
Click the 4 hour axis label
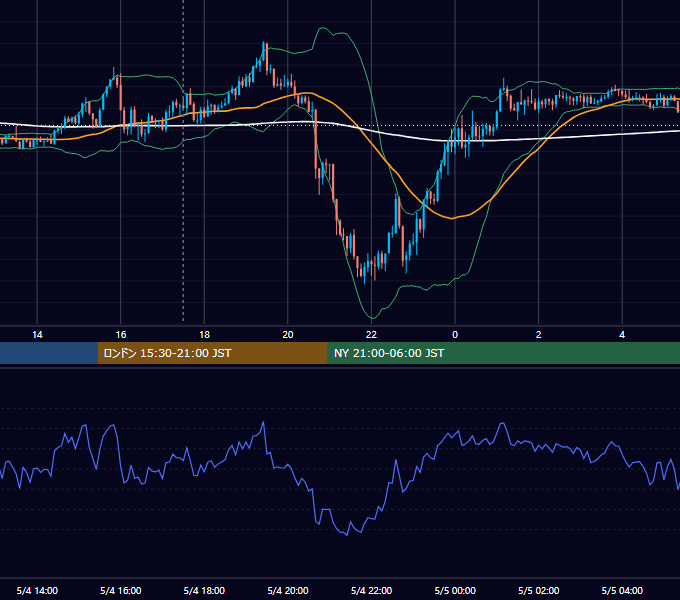pyautogui.click(x=622, y=335)
